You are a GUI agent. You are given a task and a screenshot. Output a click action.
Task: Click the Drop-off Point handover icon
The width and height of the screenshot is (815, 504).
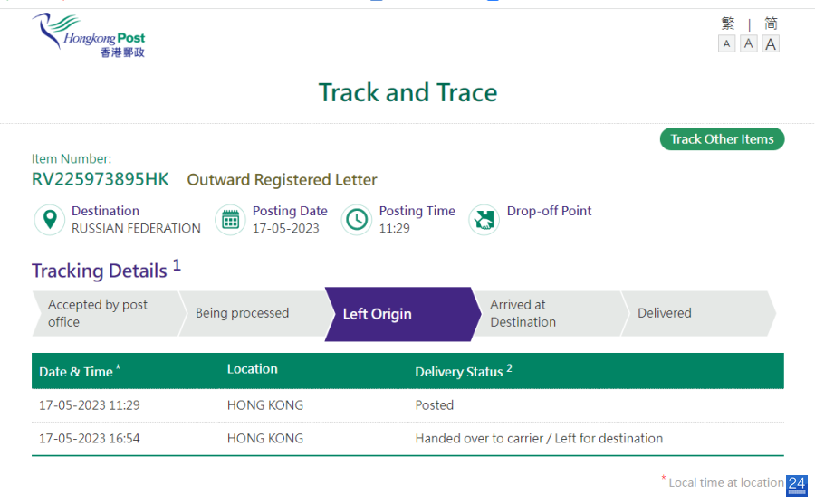pos(484,219)
